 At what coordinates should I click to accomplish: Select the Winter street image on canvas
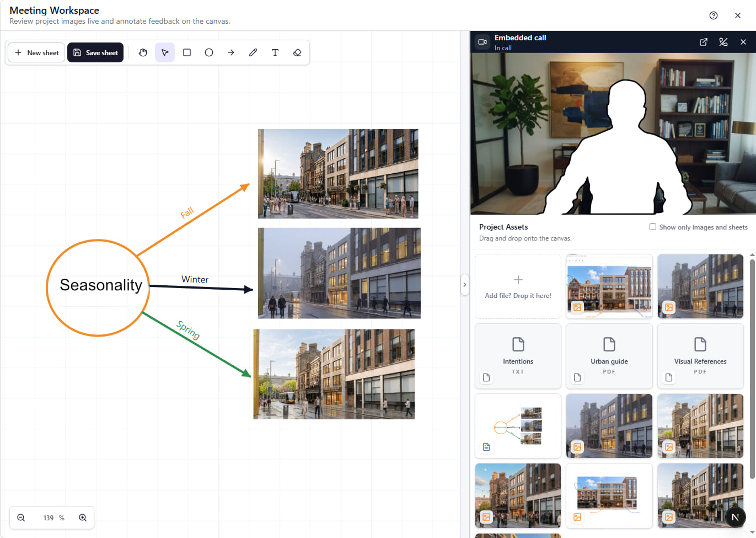[x=339, y=273]
